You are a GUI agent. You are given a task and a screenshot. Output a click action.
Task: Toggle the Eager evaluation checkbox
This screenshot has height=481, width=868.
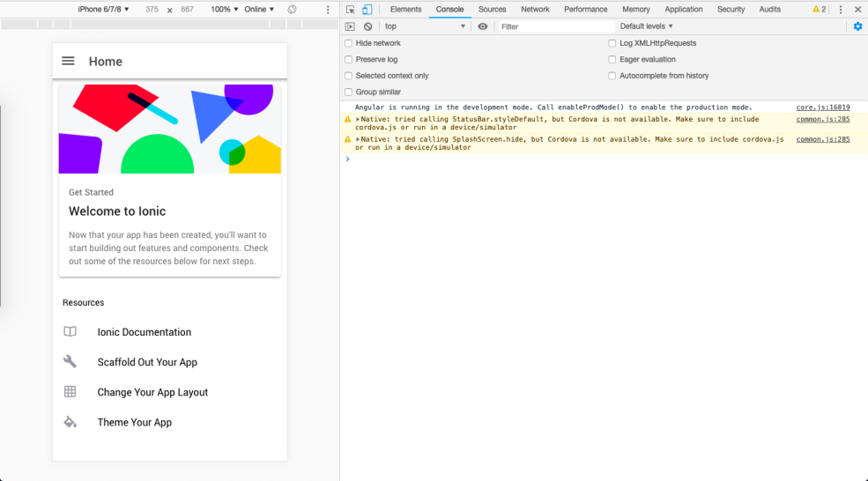[x=612, y=60]
